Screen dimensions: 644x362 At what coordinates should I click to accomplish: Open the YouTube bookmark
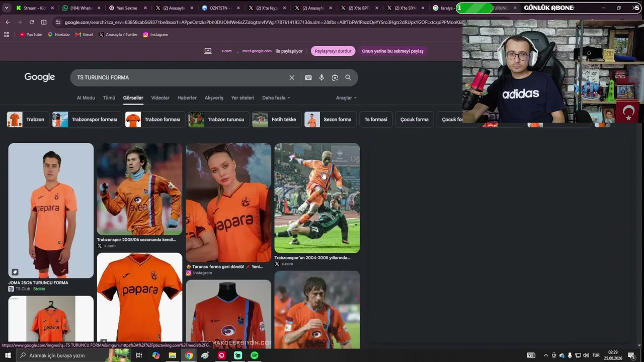(x=31, y=35)
